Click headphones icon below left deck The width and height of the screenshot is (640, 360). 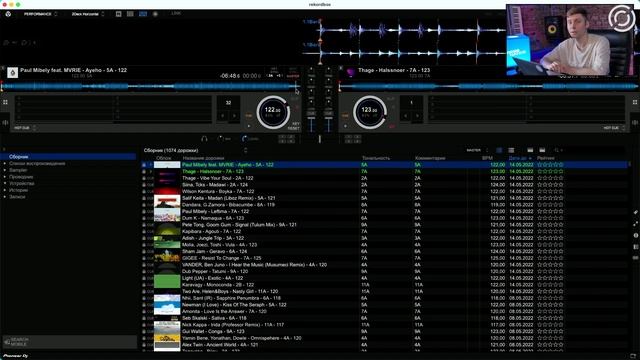click(204, 139)
